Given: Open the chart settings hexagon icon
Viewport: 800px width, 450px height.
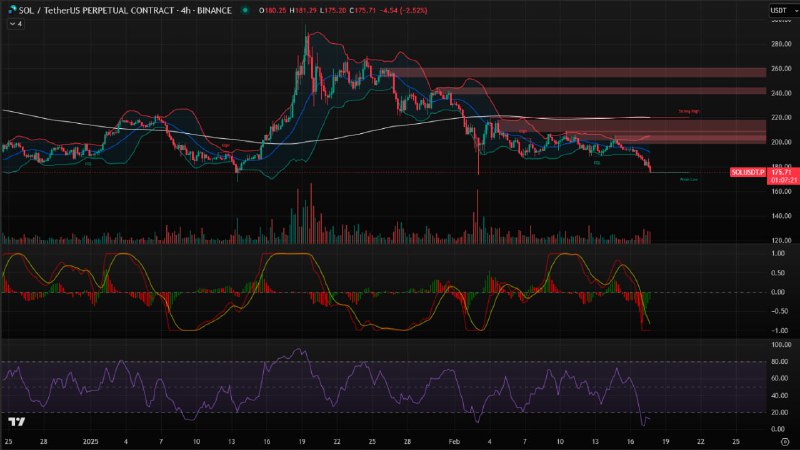Looking at the screenshot, I should click(x=785, y=441).
